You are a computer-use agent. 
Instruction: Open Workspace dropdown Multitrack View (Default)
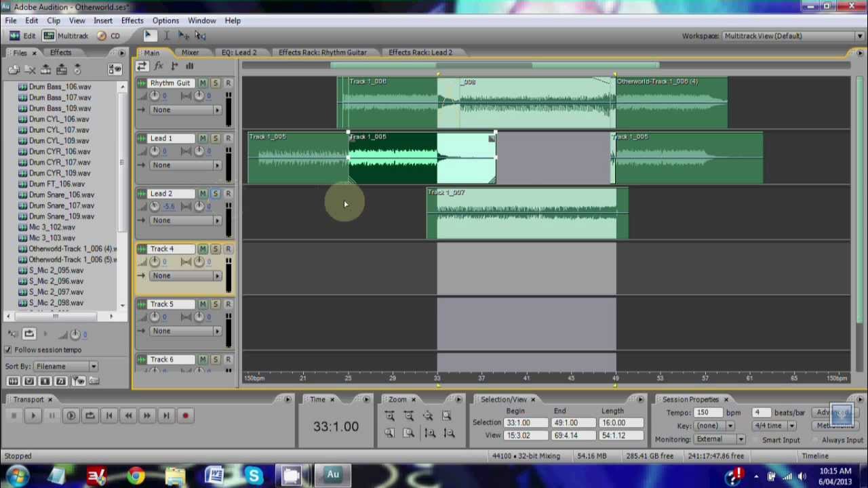point(793,36)
